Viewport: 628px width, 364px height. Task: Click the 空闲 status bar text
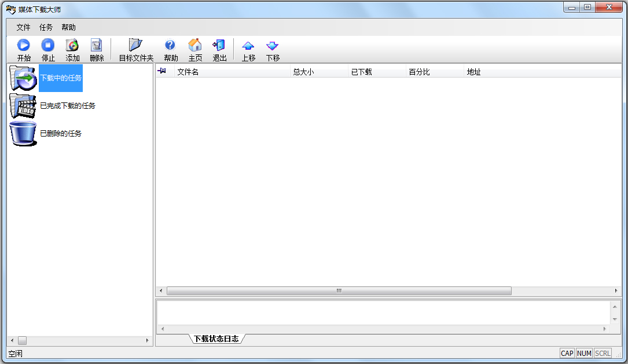(x=15, y=354)
